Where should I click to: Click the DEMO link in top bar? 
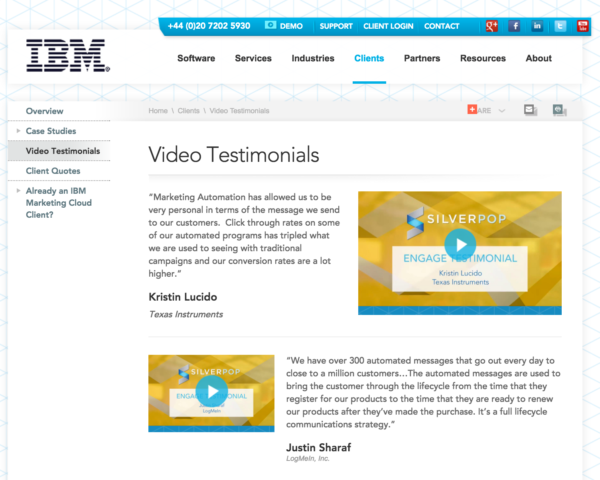[x=291, y=26]
